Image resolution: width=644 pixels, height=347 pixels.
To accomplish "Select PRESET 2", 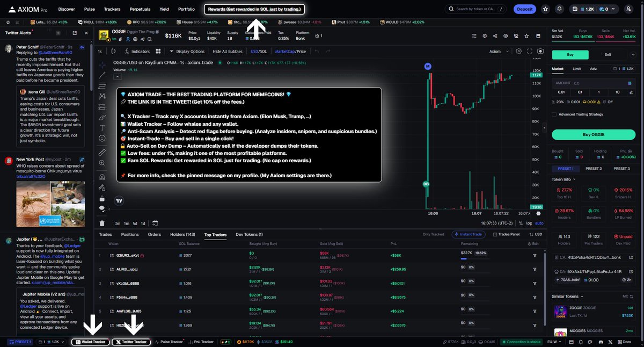I will (x=594, y=169).
